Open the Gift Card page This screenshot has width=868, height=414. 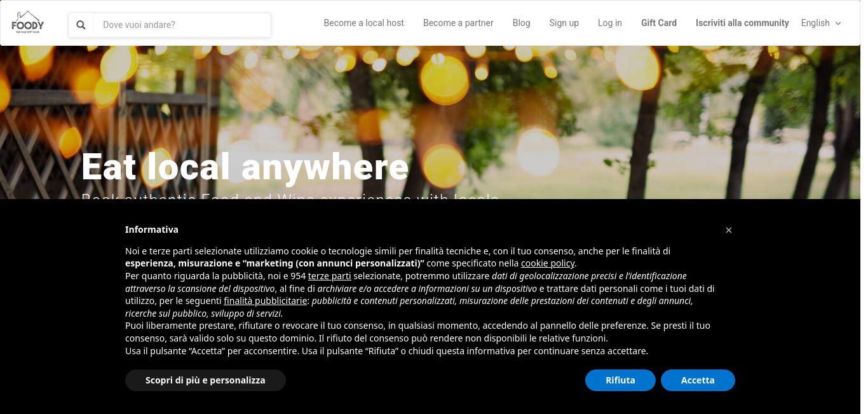coord(658,23)
